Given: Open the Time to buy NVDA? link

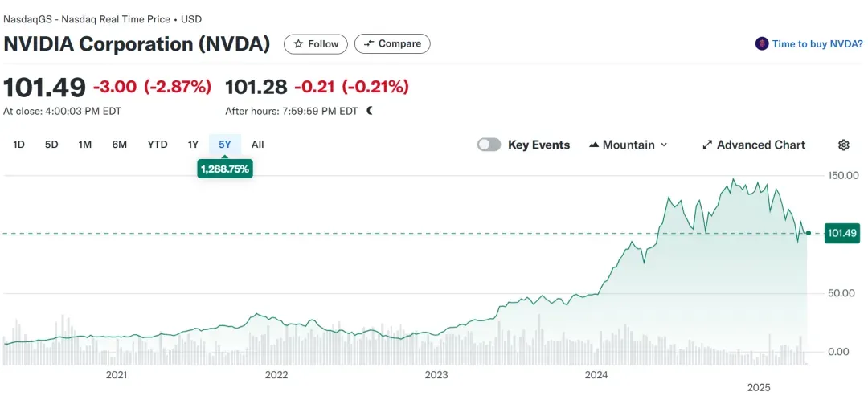Looking at the screenshot, I should pyautogui.click(x=817, y=44).
